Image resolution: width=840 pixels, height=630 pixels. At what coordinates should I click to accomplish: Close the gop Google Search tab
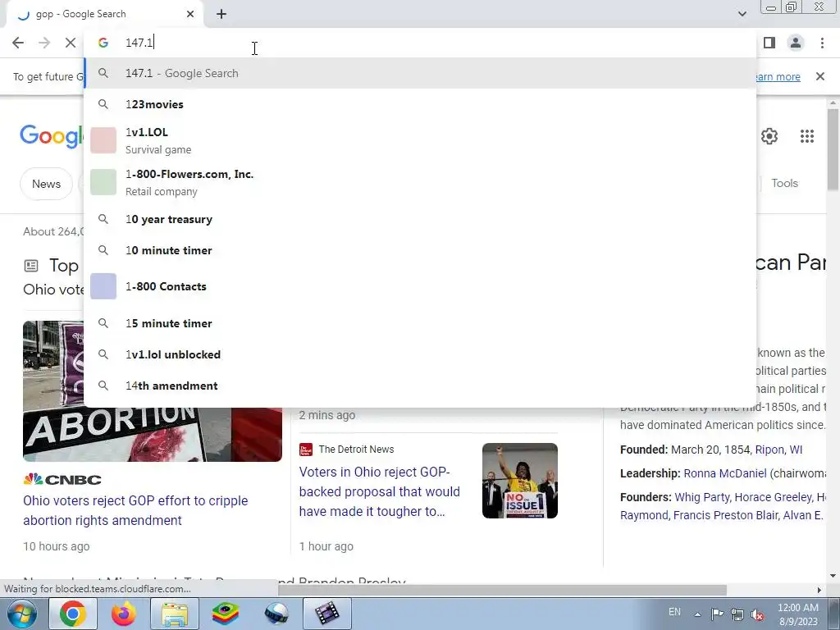click(x=190, y=15)
